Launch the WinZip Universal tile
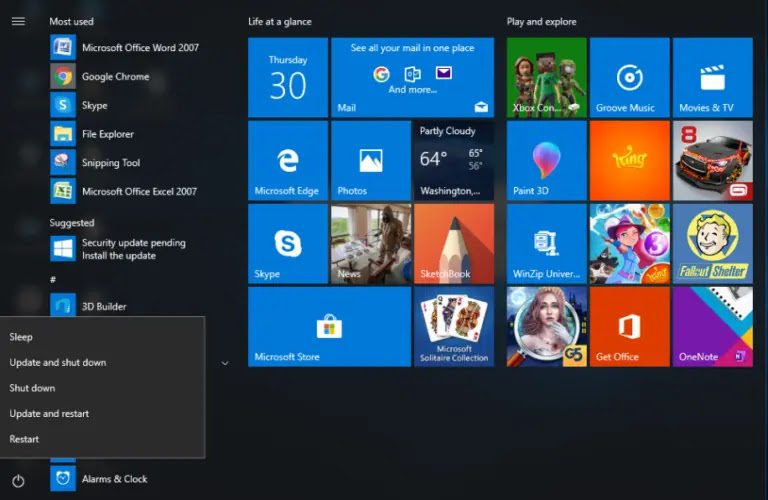768x500 pixels. 547,243
